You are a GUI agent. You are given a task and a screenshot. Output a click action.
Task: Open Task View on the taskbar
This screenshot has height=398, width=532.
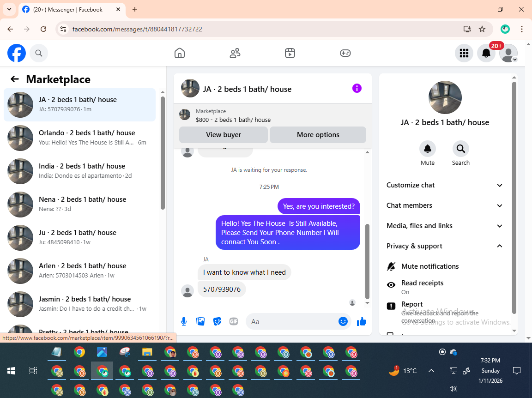[33, 371]
